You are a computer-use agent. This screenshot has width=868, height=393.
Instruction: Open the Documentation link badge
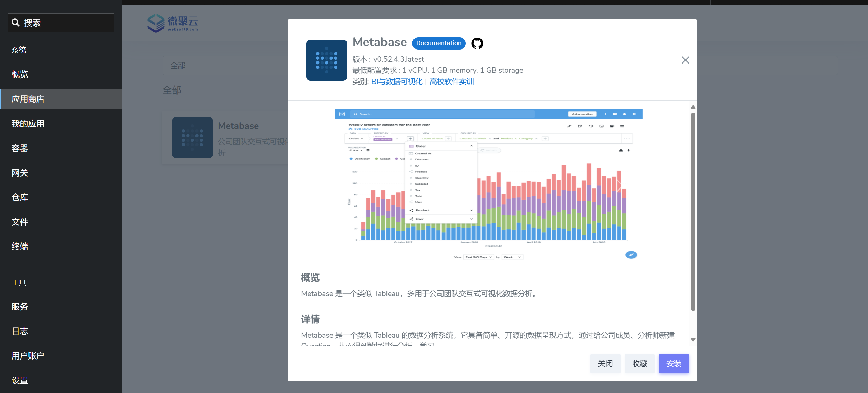(438, 43)
